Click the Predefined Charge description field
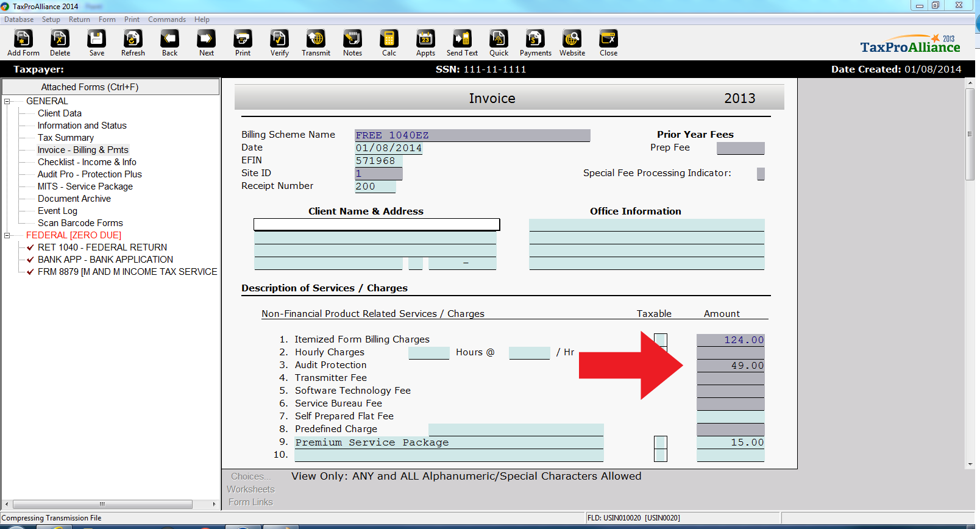 pos(516,430)
